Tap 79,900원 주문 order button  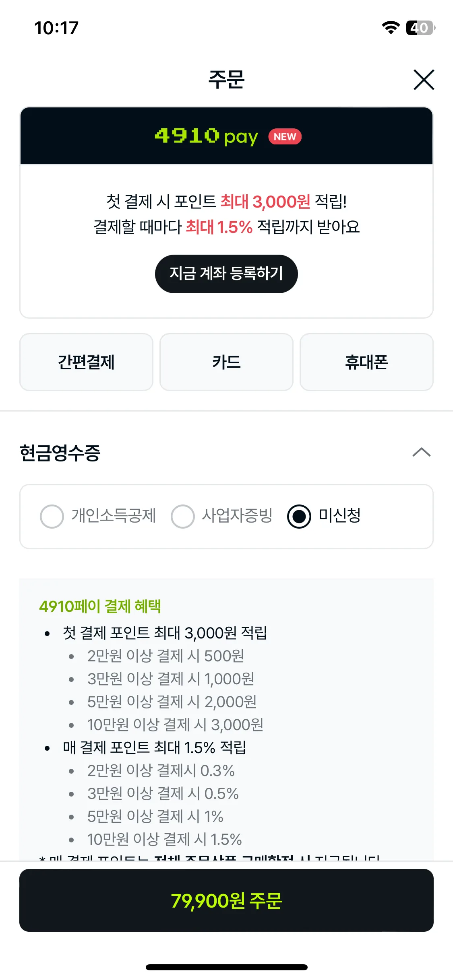(x=226, y=900)
